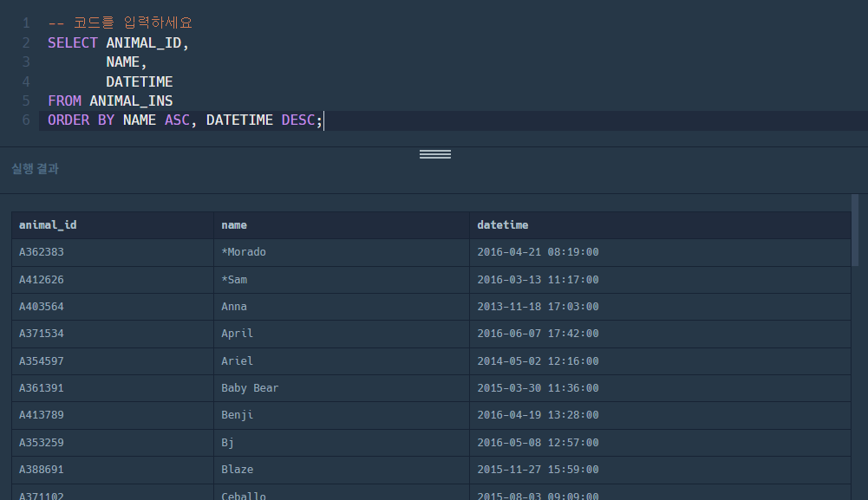Click ANIMAL_INS table name in editor
Screen dimensions: 868x500
pos(131,101)
